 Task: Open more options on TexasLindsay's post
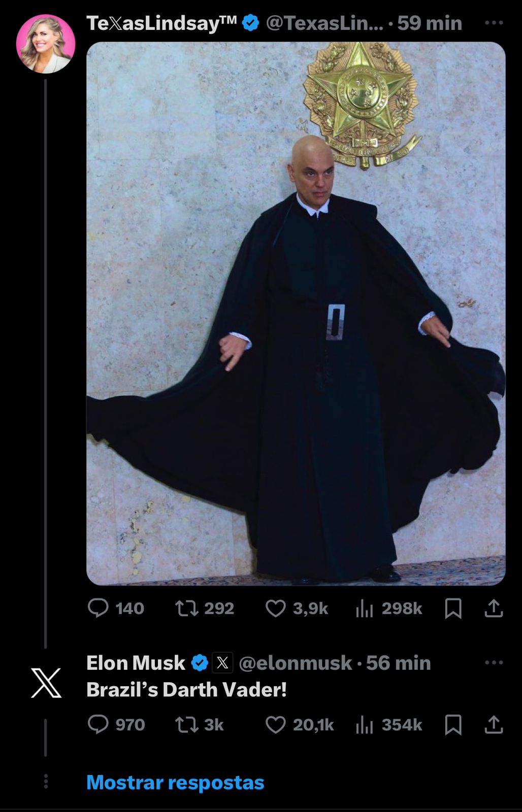click(494, 23)
